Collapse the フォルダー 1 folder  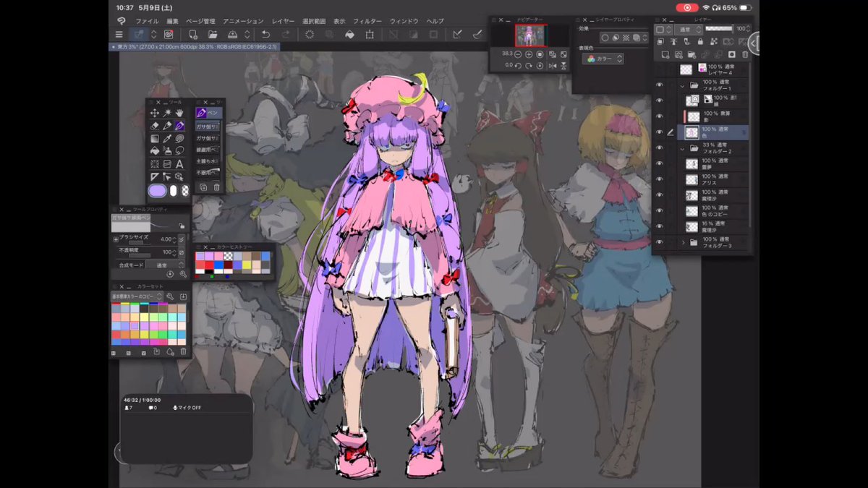[683, 85]
